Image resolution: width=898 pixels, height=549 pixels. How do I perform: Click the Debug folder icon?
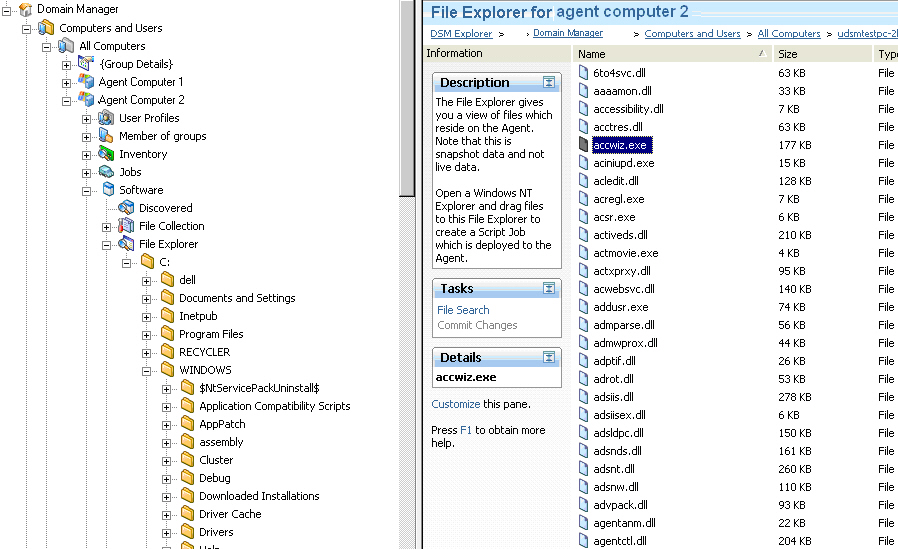pos(188,477)
